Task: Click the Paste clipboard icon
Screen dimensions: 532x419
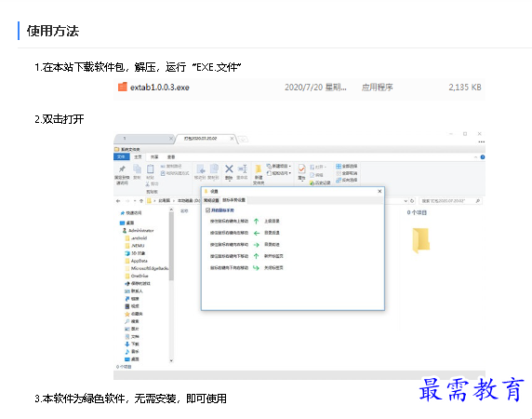Action: coord(151,169)
